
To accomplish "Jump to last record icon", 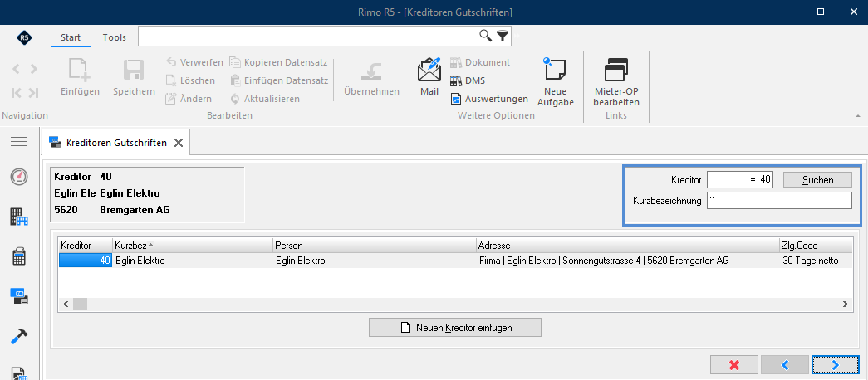I will [34, 92].
